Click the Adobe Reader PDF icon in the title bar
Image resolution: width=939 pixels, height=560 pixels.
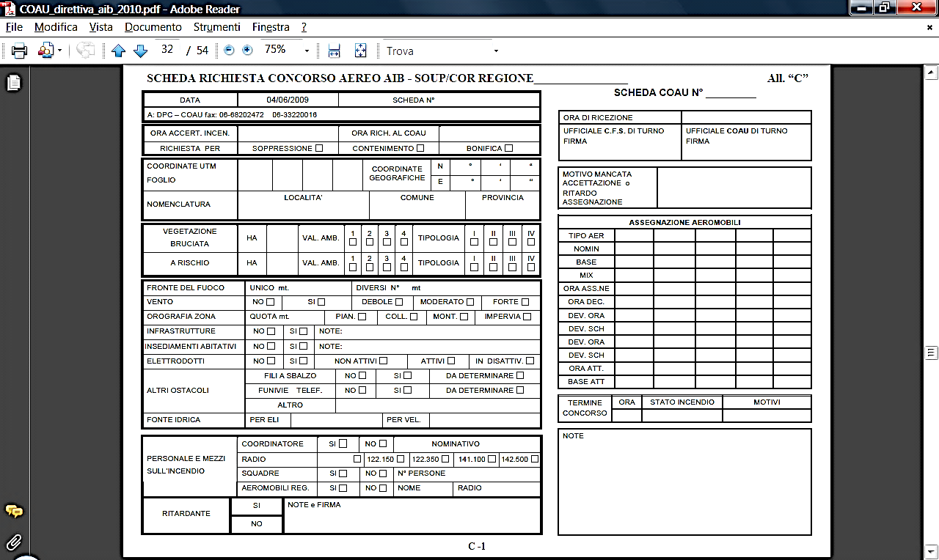pos(9,9)
